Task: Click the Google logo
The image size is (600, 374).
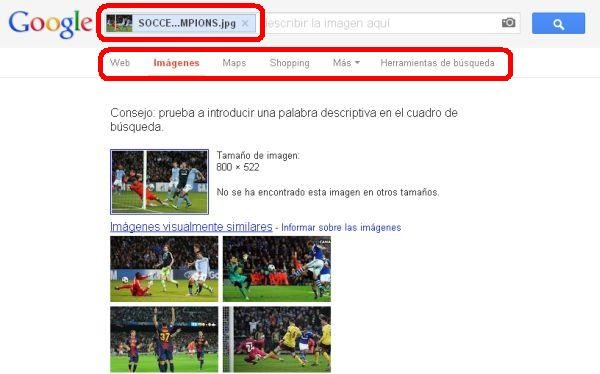Action: (50, 24)
